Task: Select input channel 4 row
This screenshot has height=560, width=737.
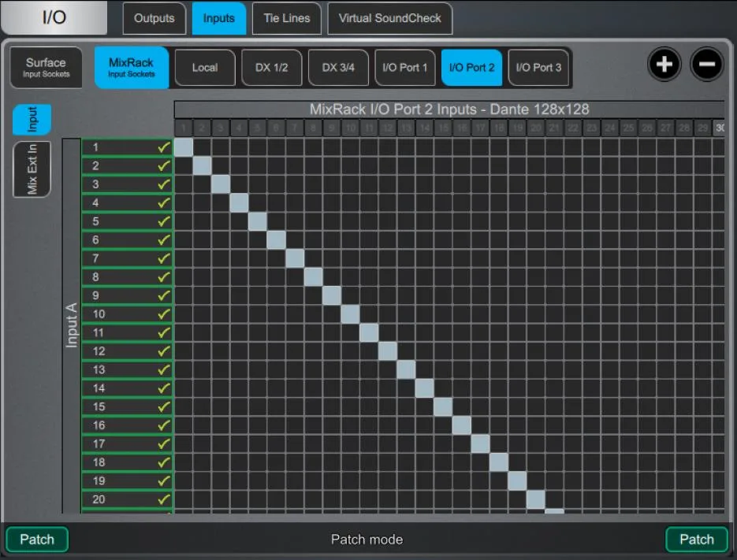Action: [x=128, y=203]
